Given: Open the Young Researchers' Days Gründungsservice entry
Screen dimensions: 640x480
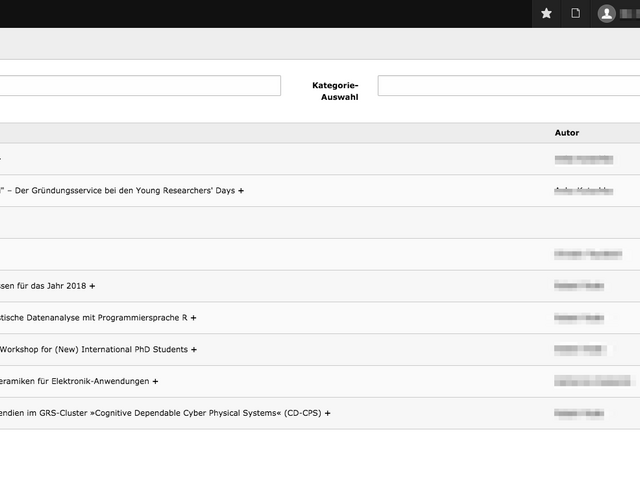Looking at the screenshot, I should point(118,190).
